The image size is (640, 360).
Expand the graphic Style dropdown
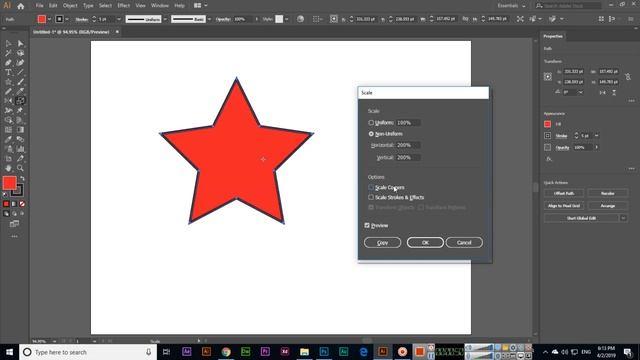pos(287,19)
